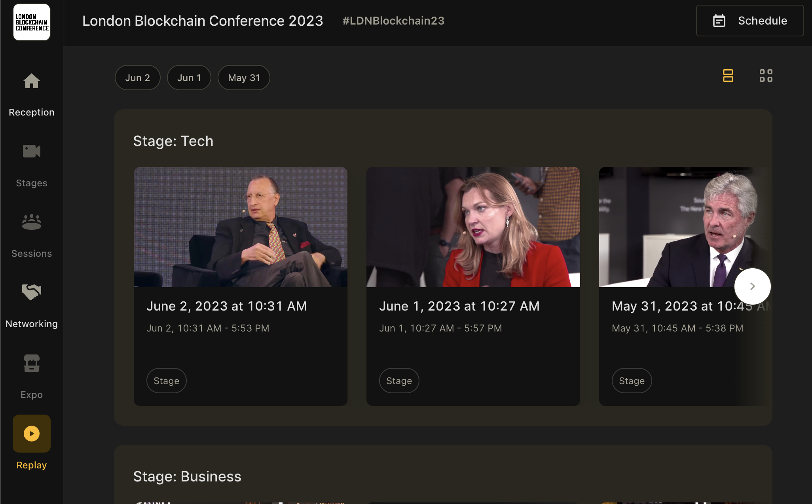Switch to grid view layout
The width and height of the screenshot is (812, 504).
click(766, 76)
